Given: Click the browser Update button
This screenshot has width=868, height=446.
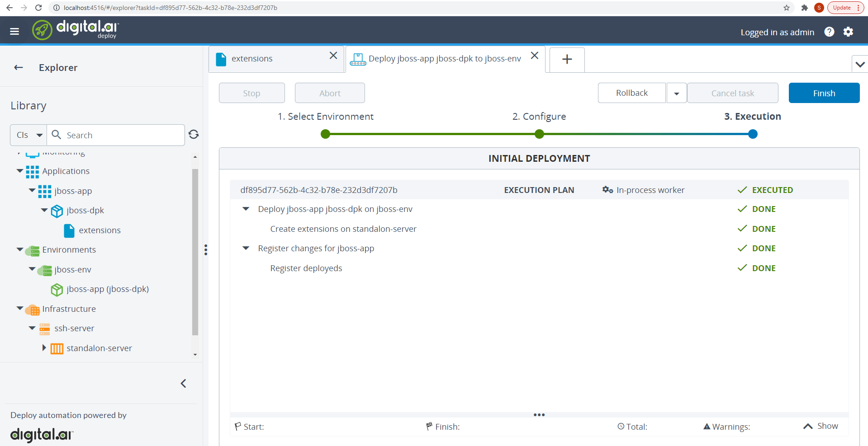Looking at the screenshot, I should [x=845, y=8].
